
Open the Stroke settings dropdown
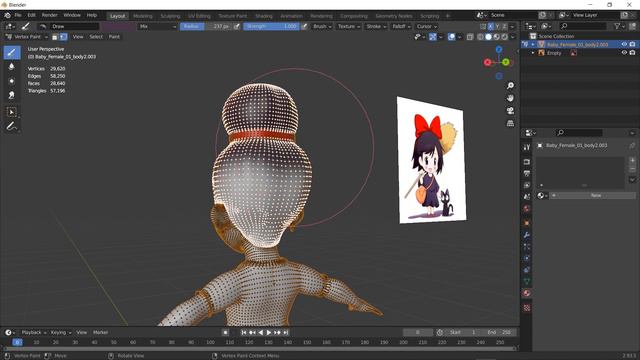[x=376, y=26]
